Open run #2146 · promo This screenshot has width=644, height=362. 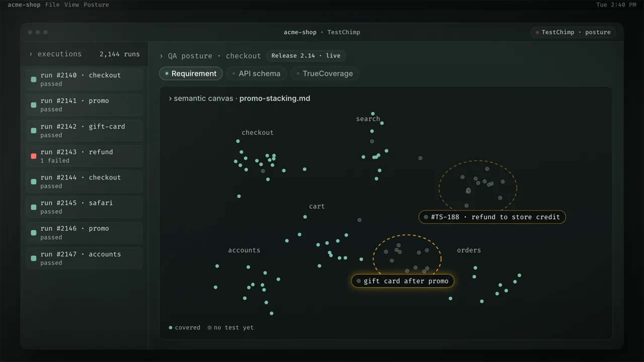point(85,233)
